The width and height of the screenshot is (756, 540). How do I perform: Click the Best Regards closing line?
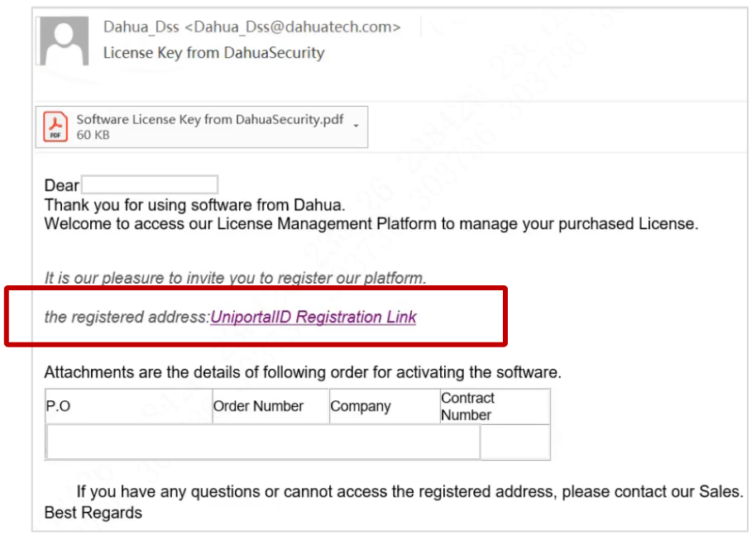coord(93,513)
